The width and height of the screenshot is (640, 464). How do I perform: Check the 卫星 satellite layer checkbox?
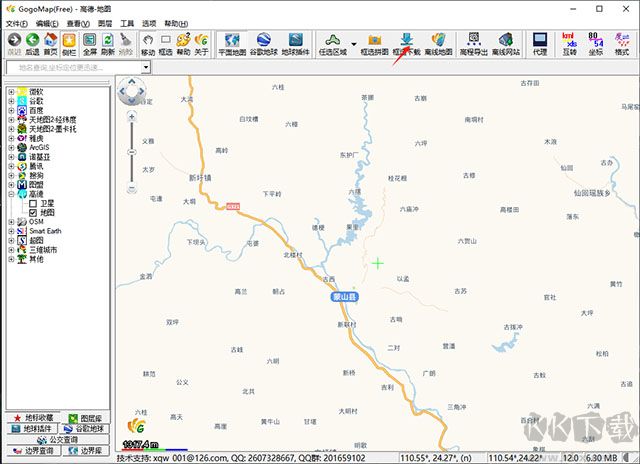(33, 203)
